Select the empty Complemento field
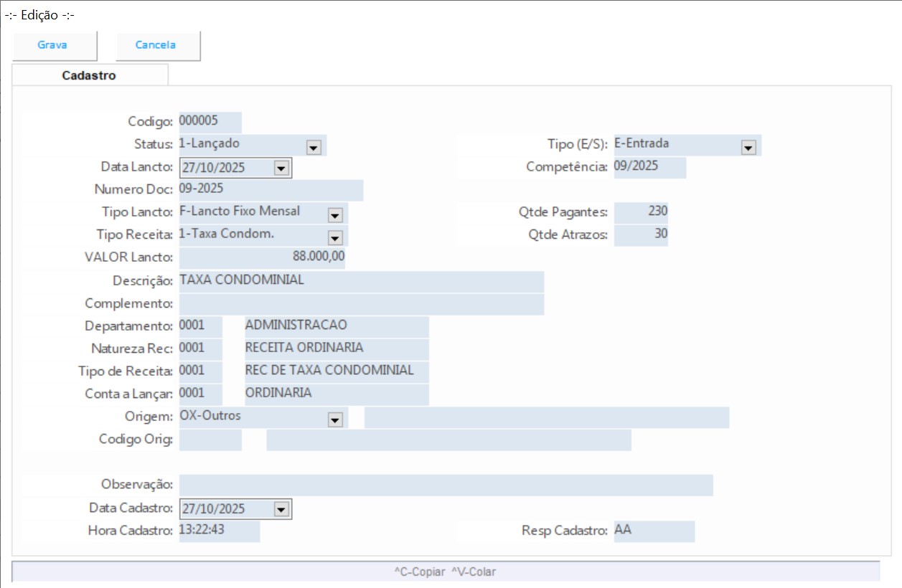 (361, 304)
